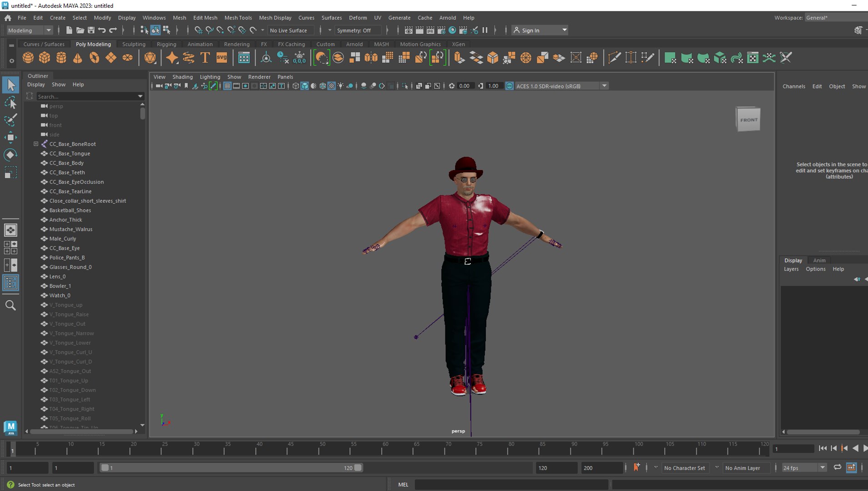Click the MEL script language button
The width and height of the screenshot is (868, 491).
click(403, 484)
